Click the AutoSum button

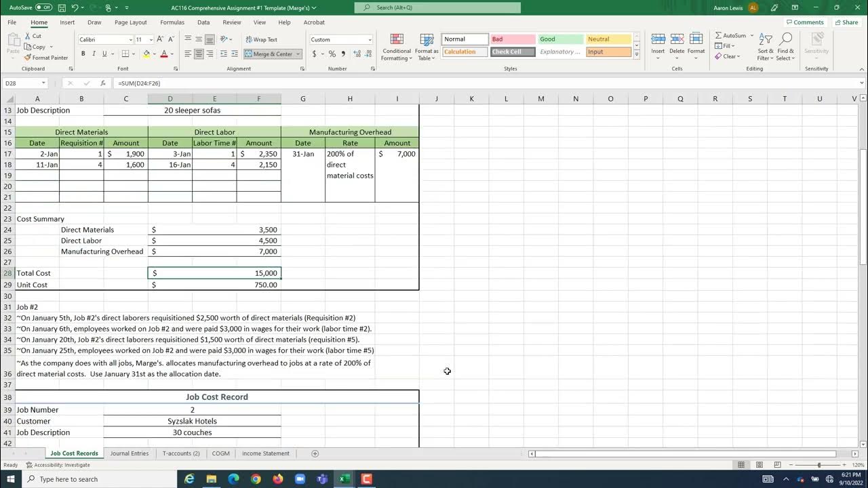tap(730, 35)
